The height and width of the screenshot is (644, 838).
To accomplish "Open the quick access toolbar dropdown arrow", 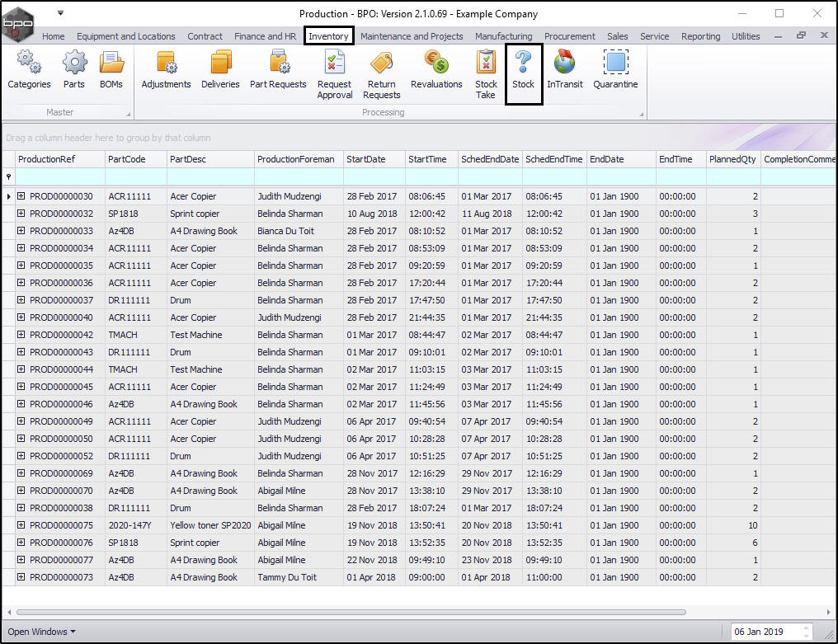I will 60,13.
